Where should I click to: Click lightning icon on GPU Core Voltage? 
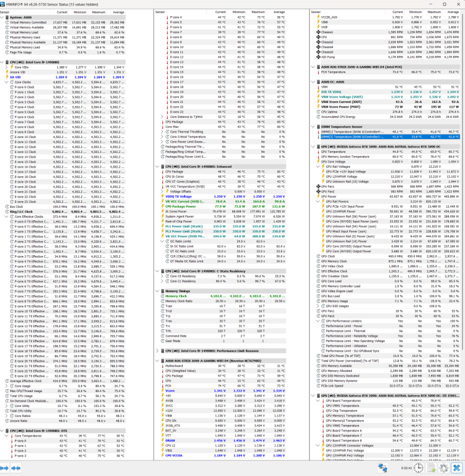click(319, 162)
